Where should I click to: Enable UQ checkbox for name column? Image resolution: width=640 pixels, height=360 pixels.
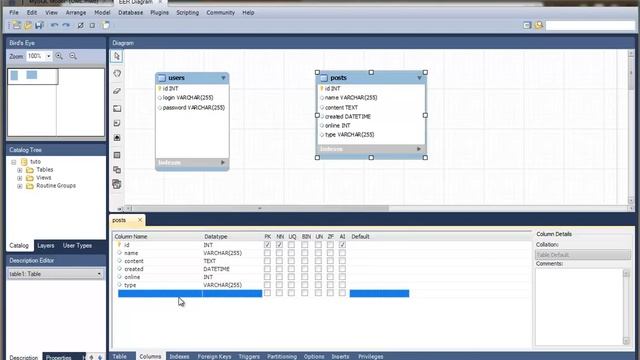291,253
